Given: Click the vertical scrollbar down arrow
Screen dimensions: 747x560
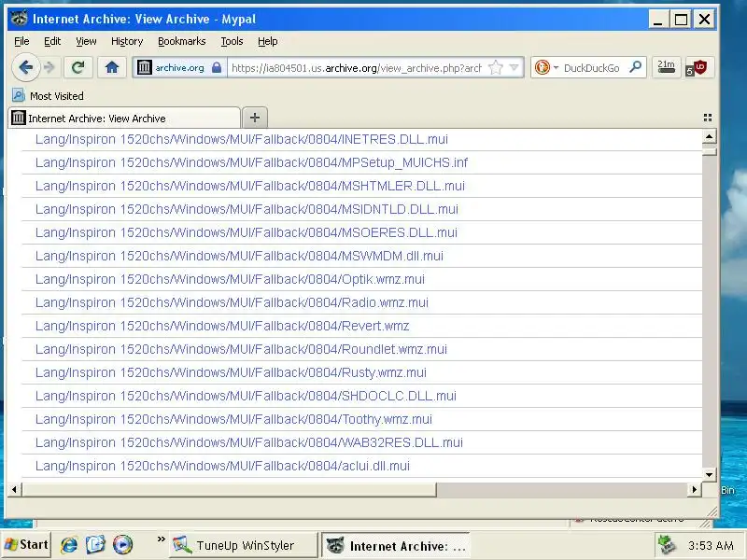Looking at the screenshot, I should click(709, 474).
